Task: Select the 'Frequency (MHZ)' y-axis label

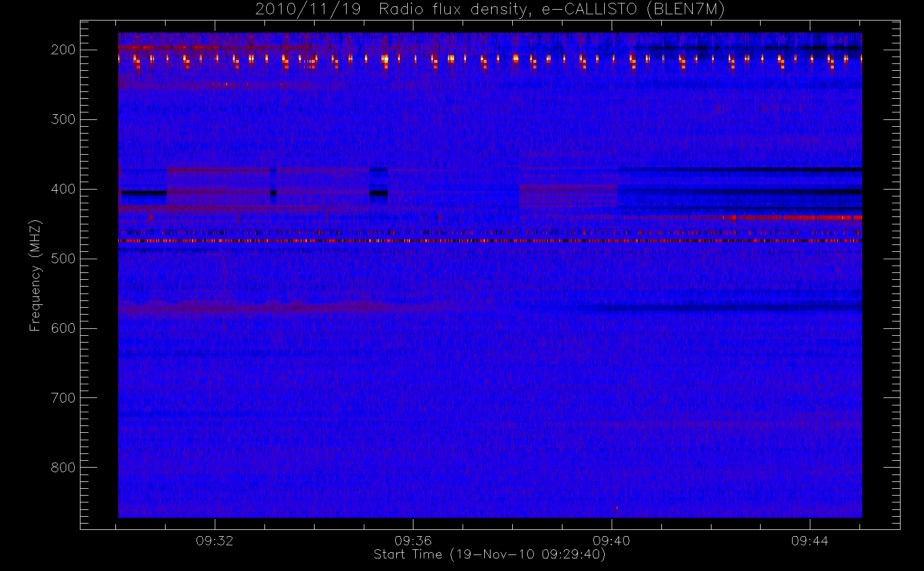Action: pos(35,276)
